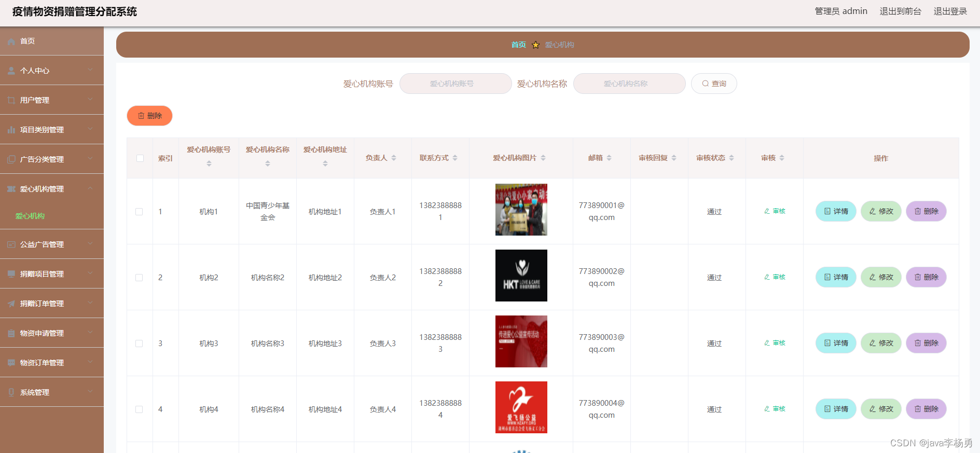Expand the 个人中心 sidebar menu
The width and height of the screenshot is (980, 453).
(52, 71)
